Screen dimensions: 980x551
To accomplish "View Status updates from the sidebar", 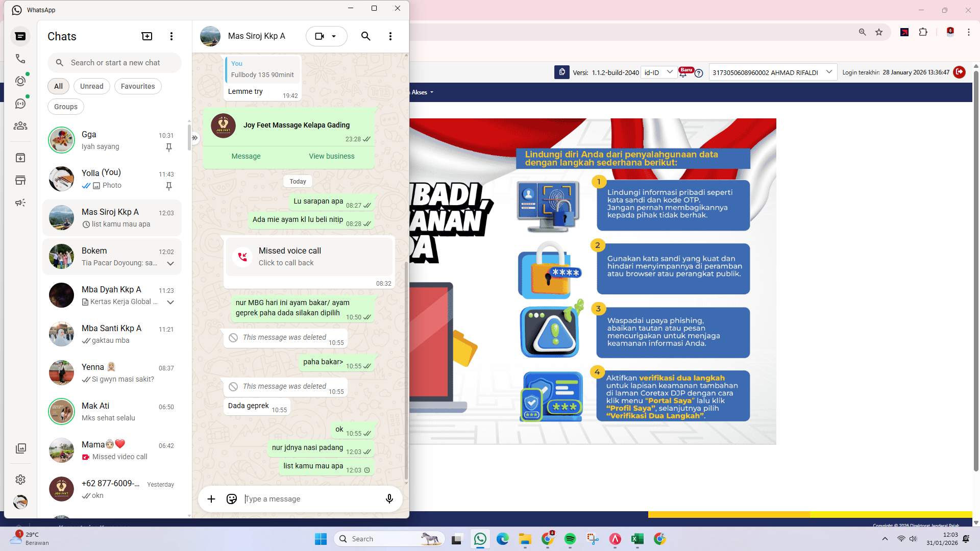I will [20, 81].
